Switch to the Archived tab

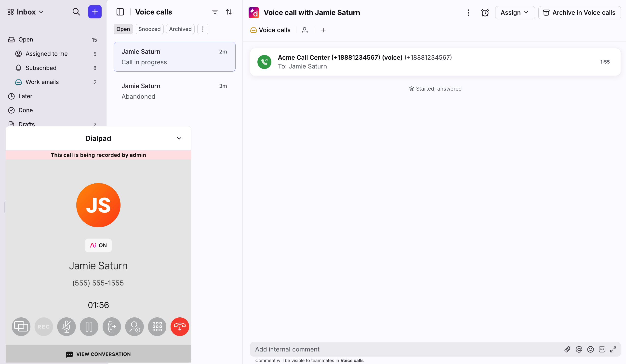[x=180, y=29]
